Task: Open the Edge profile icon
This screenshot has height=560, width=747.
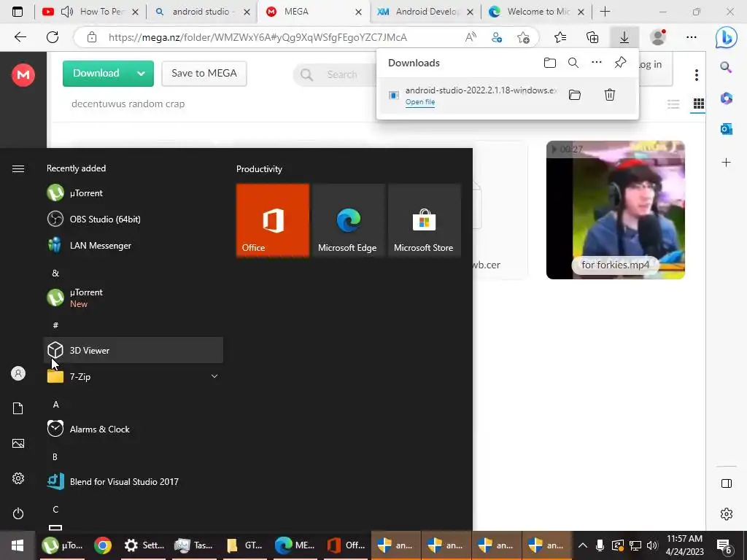Action: (658, 37)
